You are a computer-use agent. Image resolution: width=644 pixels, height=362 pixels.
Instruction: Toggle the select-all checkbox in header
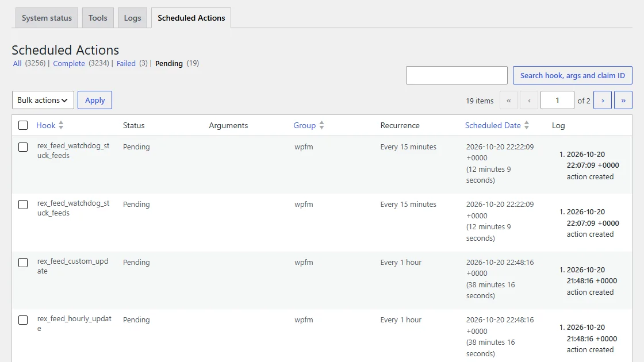tap(23, 125)
